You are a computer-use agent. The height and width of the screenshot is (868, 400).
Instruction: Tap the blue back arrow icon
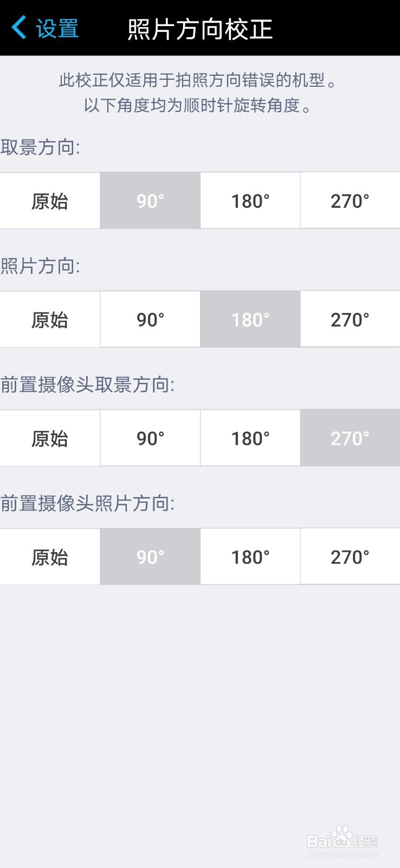[x=19, y=28]
